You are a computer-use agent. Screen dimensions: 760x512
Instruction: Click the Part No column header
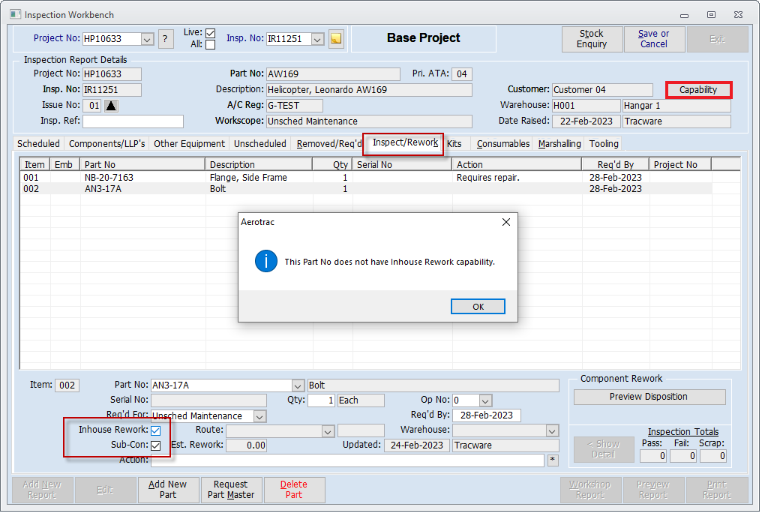click(x=142, y=164)
